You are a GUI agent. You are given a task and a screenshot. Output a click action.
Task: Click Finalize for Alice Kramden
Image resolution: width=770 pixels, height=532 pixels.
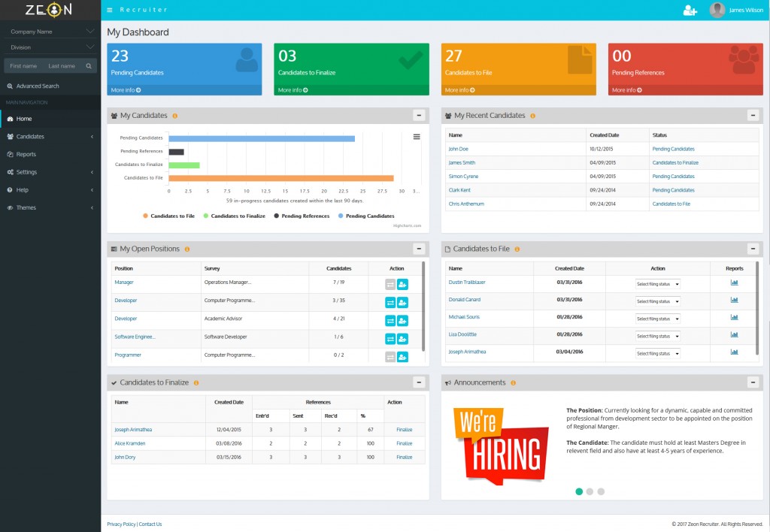(404, 443)
